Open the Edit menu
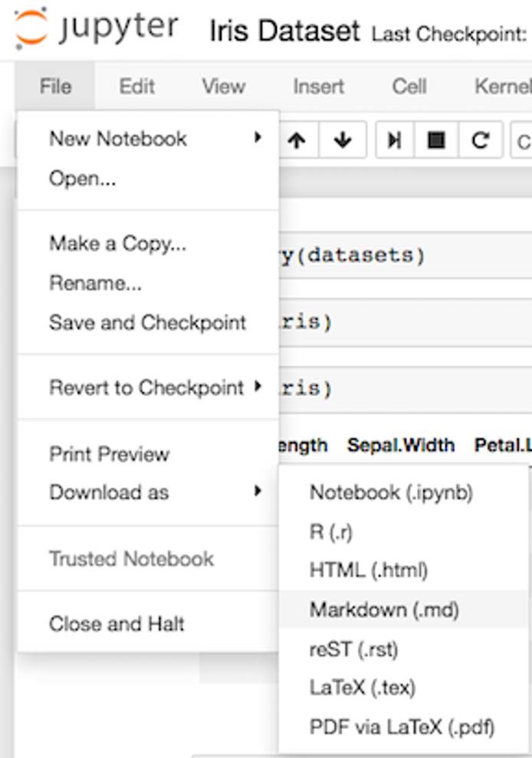 136,87
